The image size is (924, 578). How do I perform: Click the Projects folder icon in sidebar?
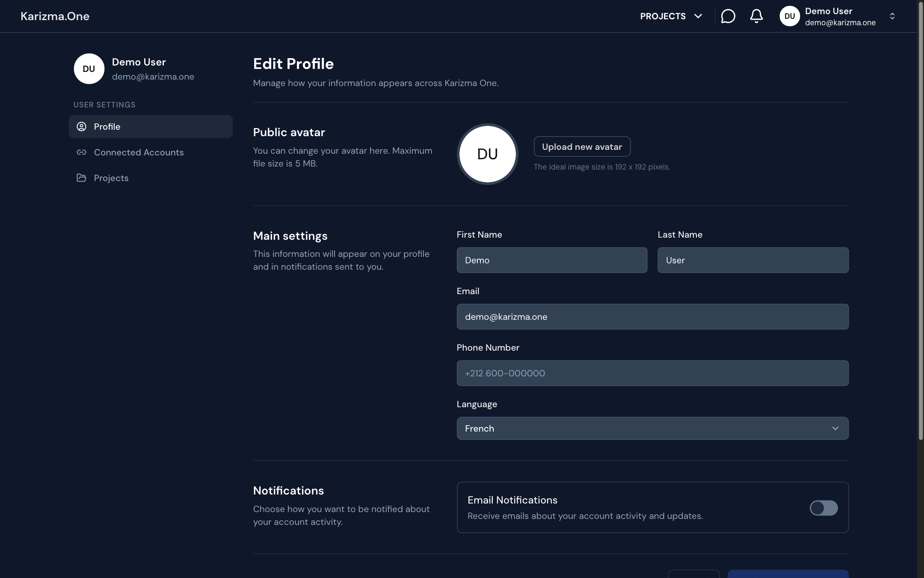81,178
